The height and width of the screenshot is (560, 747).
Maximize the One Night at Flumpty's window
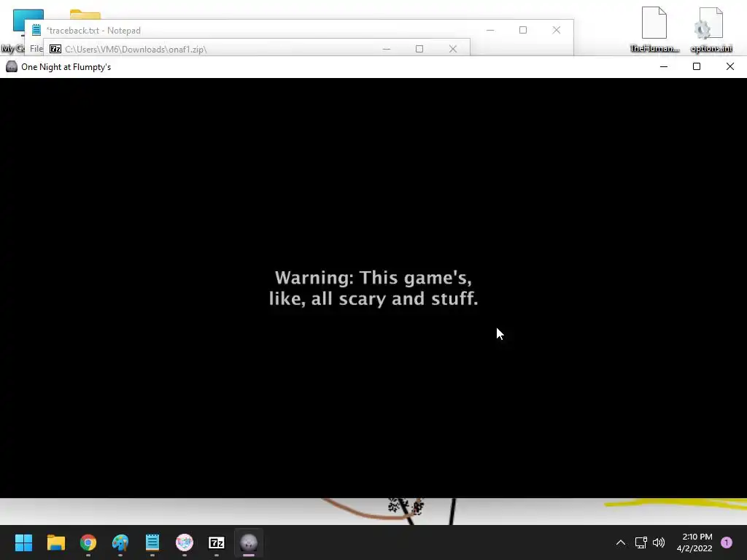click(697, 66)
